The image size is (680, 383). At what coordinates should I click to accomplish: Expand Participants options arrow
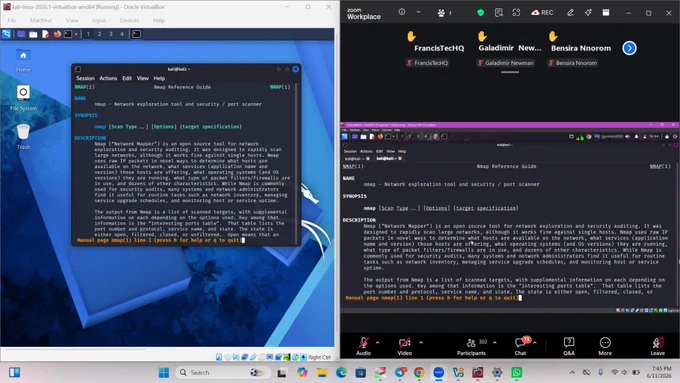point(494,343)
